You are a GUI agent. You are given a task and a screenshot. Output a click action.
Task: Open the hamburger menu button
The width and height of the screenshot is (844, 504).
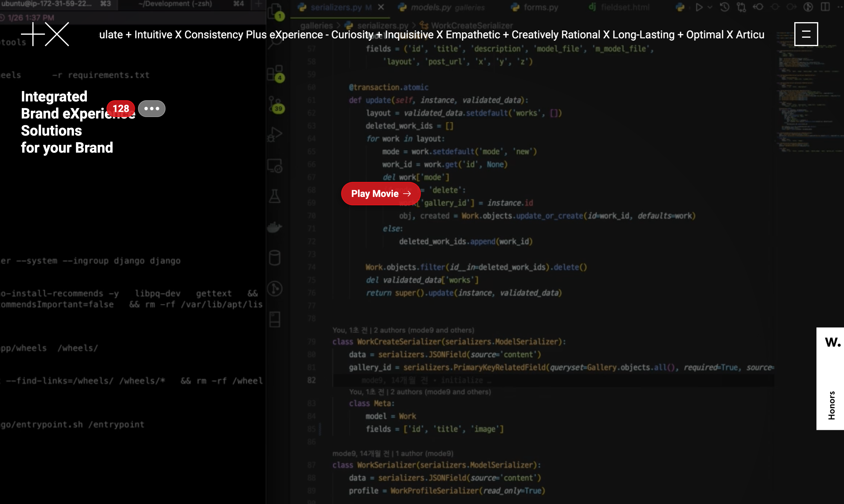click(806, 34)
